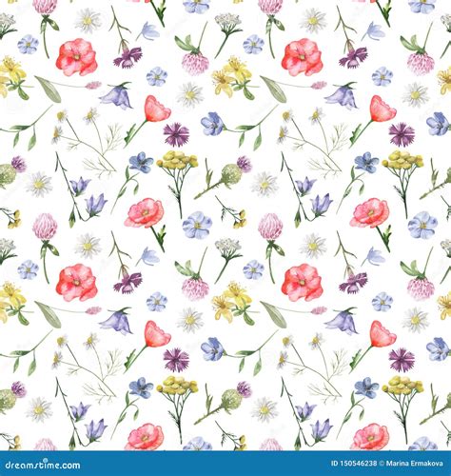Screen dimensions: 451x476
Task: Click the image ID 150546238 text
Action: click(x=354, y=464)
